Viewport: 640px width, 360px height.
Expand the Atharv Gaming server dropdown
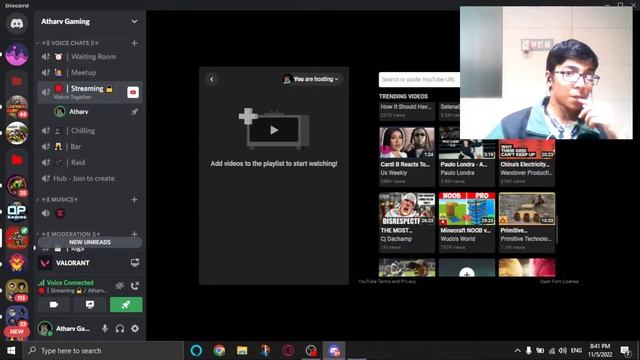pyautogui.click(x=134, y=21)
